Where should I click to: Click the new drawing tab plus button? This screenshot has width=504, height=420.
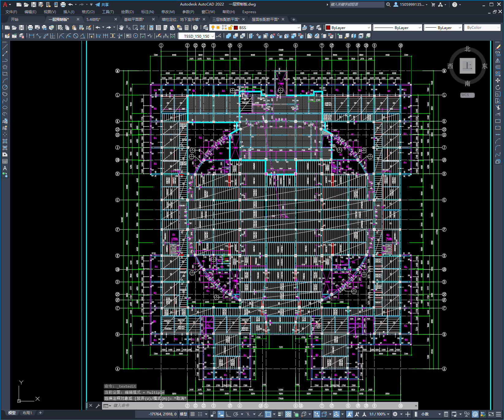point(294,20)
